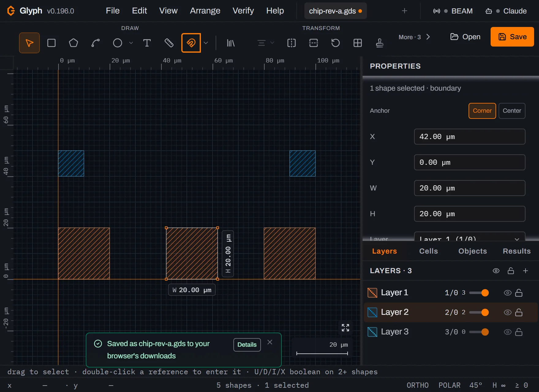
Task: Select the Circle draw tool
Action: pyautogui.click(x=118, y=43)
